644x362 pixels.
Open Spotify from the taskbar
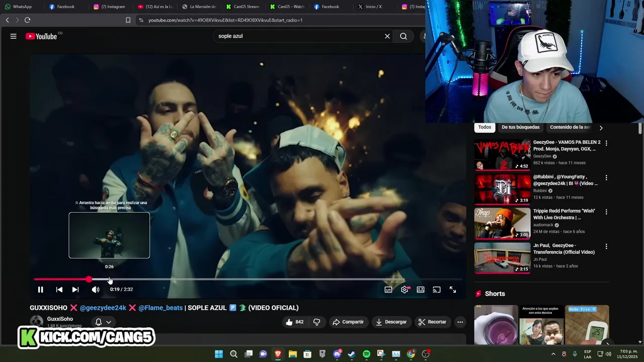[366, 354]
